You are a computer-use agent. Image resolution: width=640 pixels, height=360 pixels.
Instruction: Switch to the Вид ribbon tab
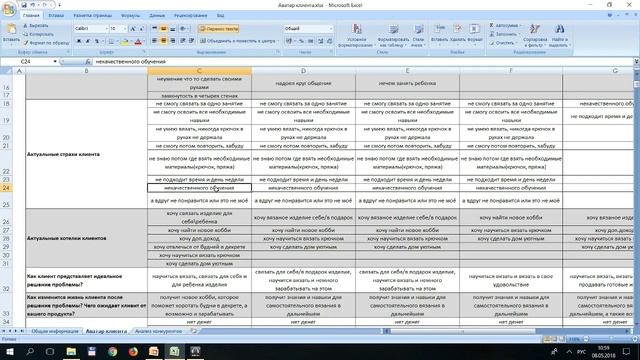220,16
